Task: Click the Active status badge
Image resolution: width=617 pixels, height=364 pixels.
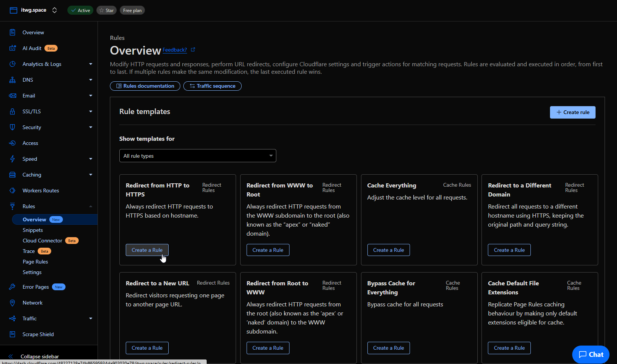Action: [x=80, y=11]
